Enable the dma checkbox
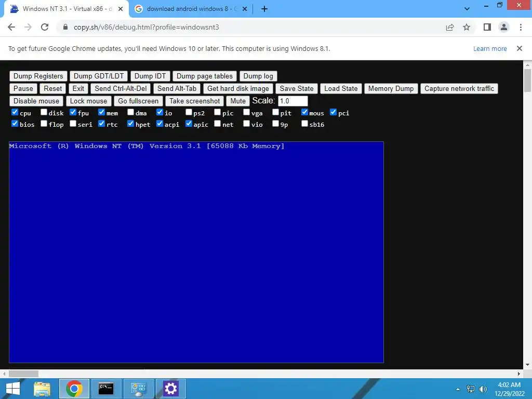Image resolution: width=532 pixels, height=399 pixels. (130, 112)
